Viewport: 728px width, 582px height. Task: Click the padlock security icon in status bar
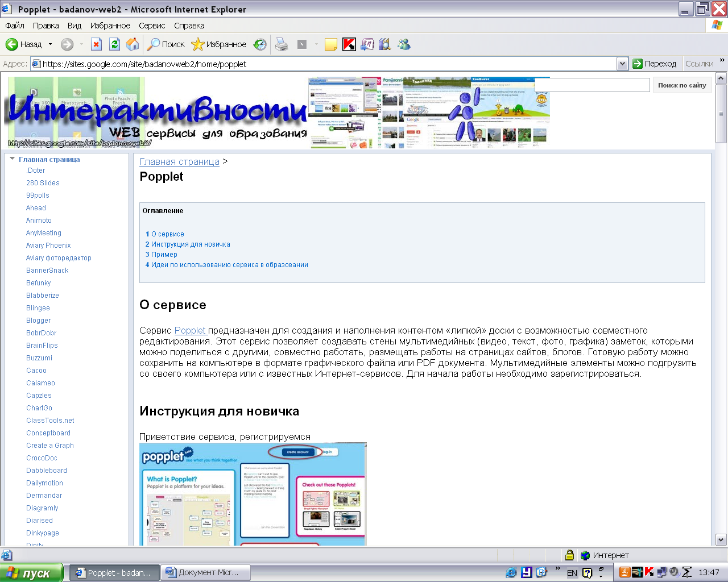point(569,555)
